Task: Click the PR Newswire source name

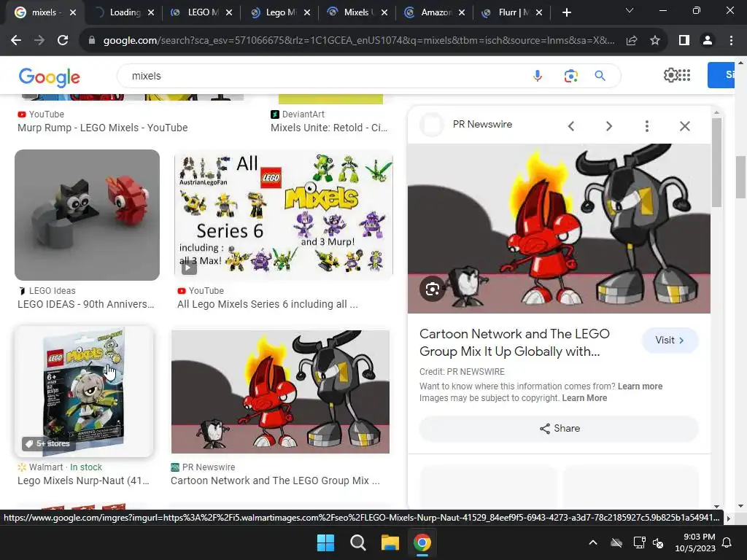Action: 482,124
